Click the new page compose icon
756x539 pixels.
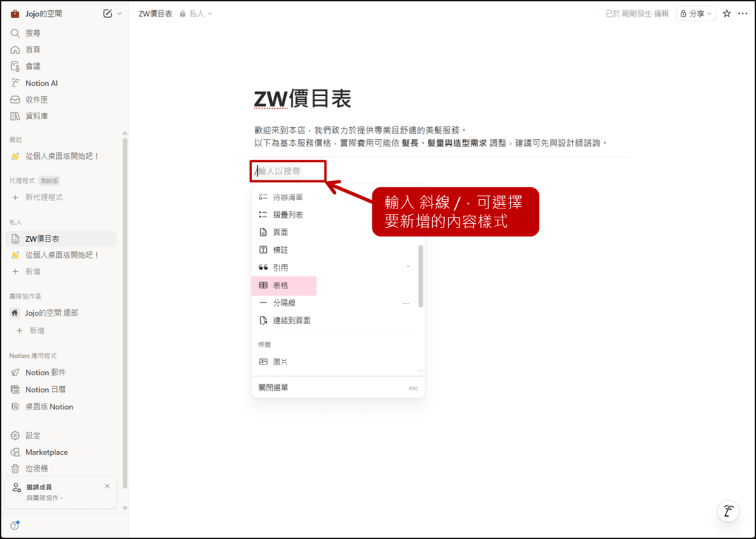click(108, 13)
